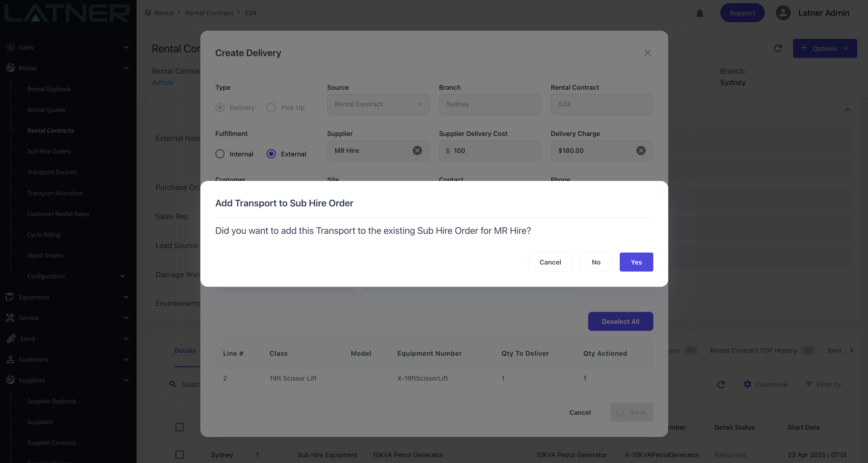Select the External fulfillment radio button
Image resolution: width=868 pixels, height=463 pixels.
271,154
